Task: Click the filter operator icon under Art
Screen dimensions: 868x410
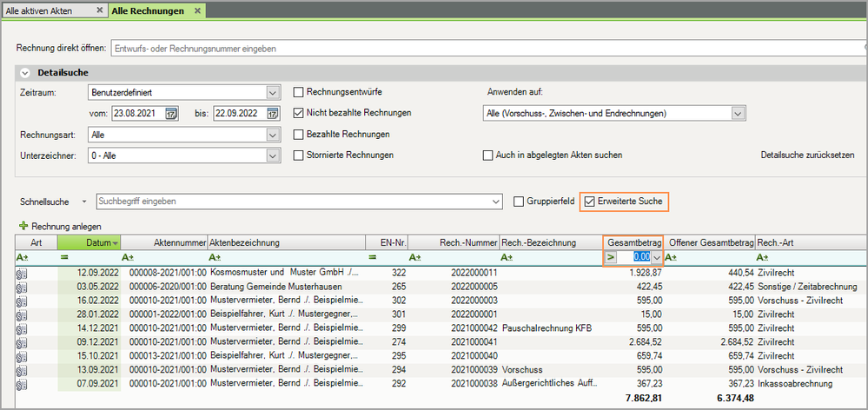Action: 22,257
